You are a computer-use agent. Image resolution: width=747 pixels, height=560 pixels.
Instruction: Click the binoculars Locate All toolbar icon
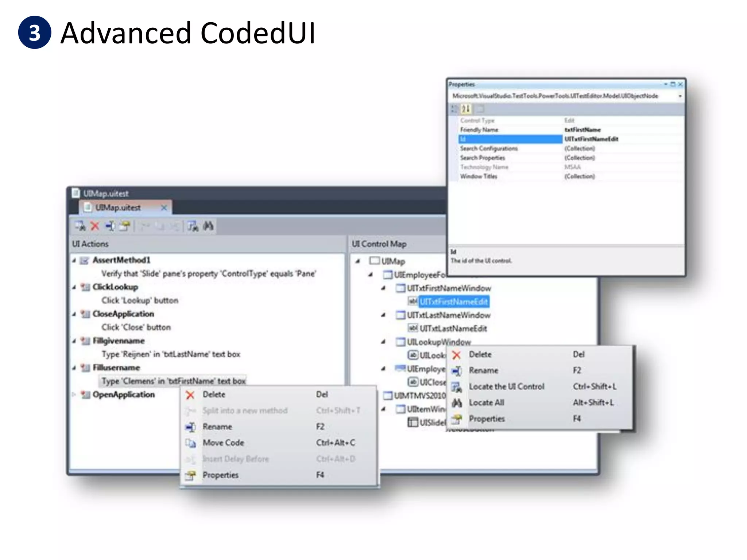[208, 226]
